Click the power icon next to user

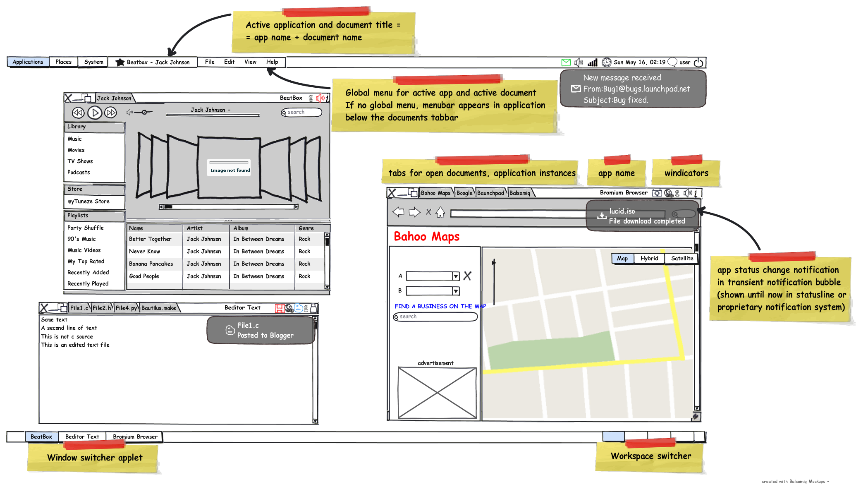coord(698,62)
